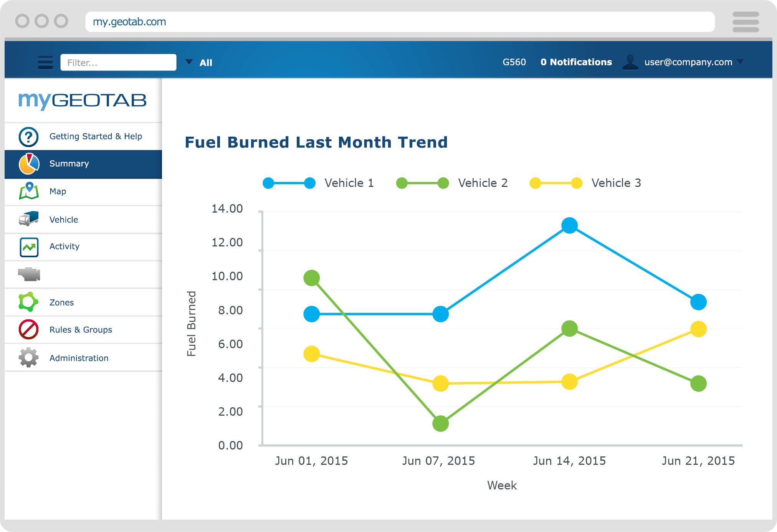Open the Activity chart icon
Viewport: 777px width, 532px height.
tap(29, 247)
